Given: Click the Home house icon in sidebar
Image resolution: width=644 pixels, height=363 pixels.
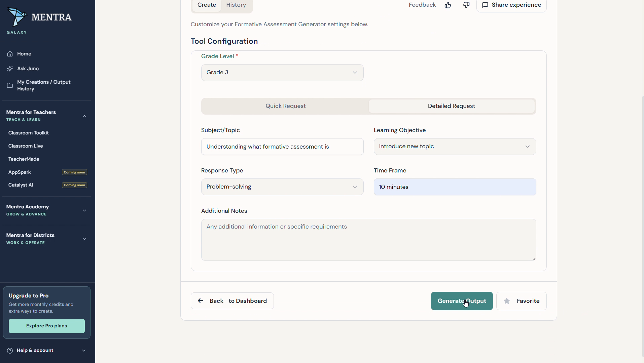Looking at the screenshot, I should [10, 54].
